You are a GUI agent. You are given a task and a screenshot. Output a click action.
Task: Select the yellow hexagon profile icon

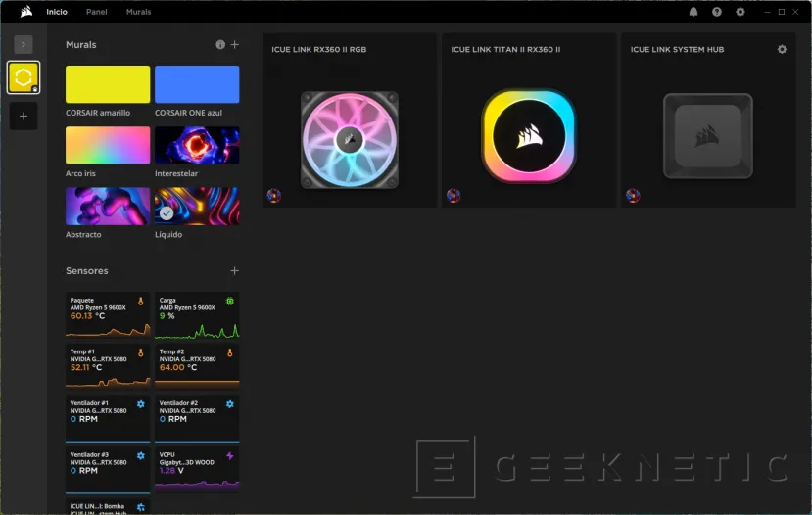point(24,77)
